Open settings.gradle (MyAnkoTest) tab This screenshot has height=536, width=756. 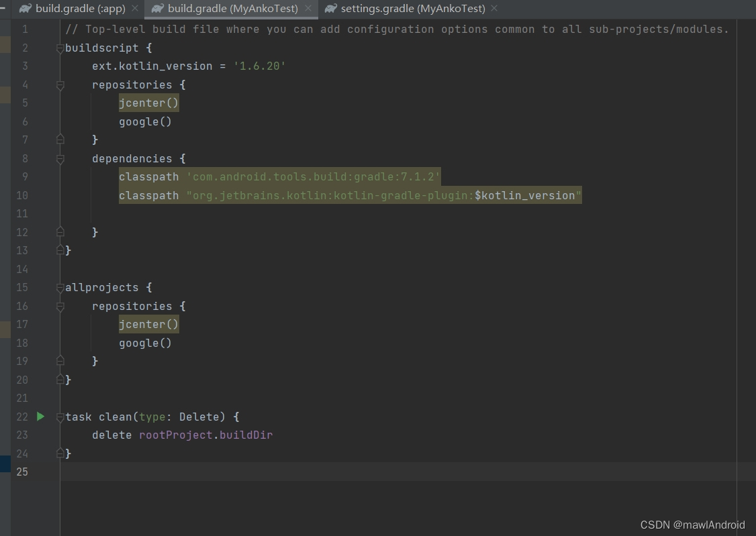click(412, 9)
